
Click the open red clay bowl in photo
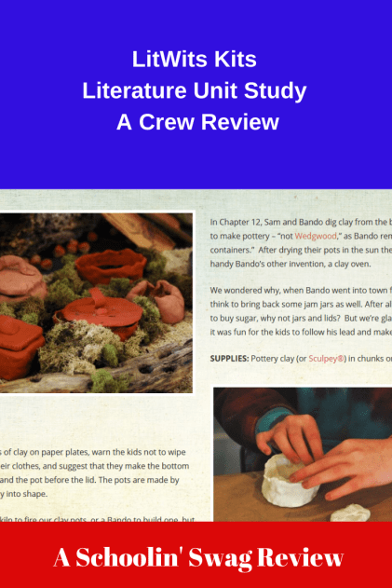[x=111, y=265]
